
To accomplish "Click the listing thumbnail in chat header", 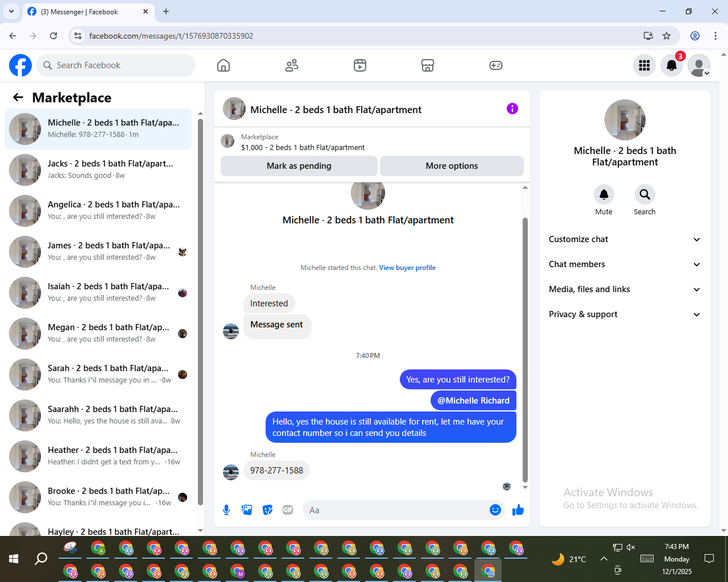I will click(x=234, y=109).
